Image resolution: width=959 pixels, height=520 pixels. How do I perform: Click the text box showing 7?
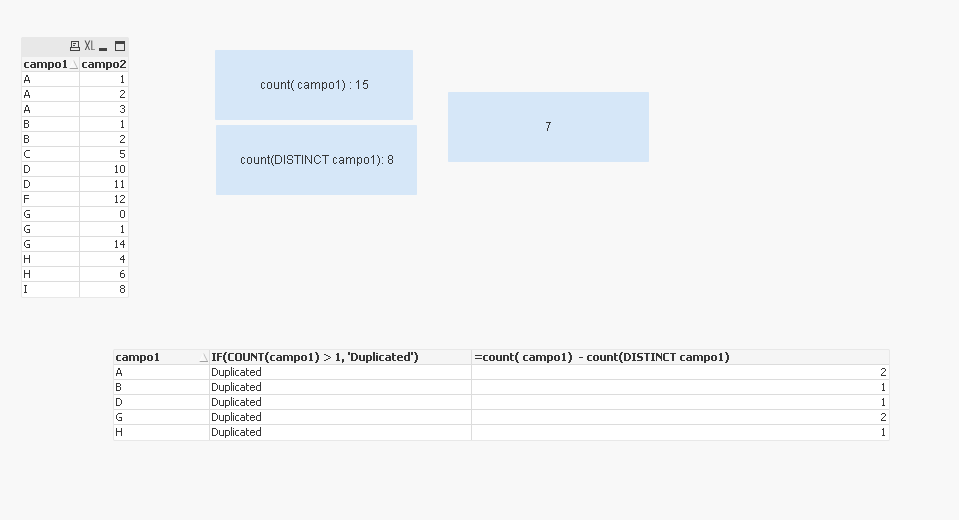tap(548, 127)
